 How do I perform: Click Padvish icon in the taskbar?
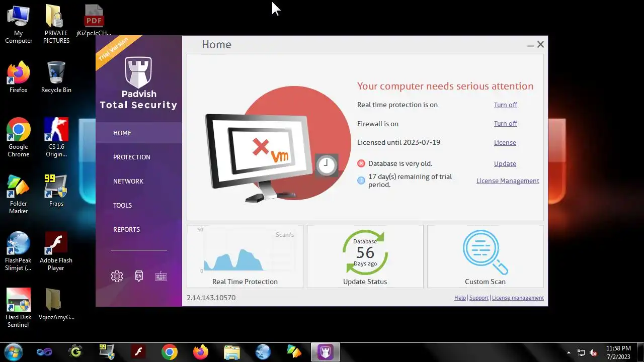(326, 352)
